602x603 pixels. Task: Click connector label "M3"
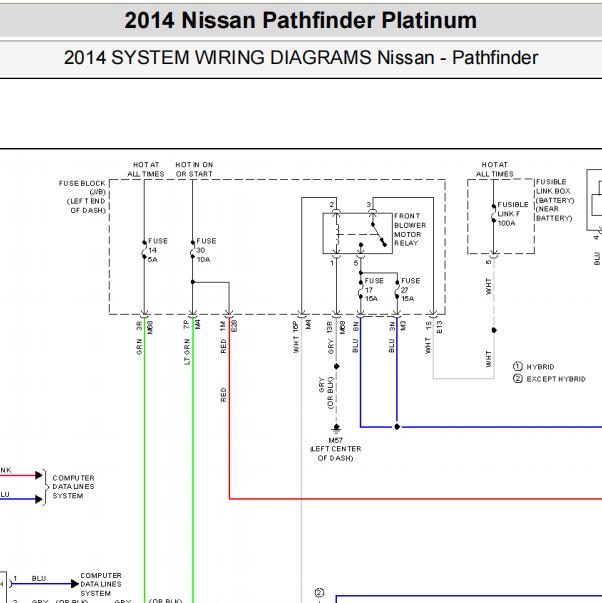[403, 326]
